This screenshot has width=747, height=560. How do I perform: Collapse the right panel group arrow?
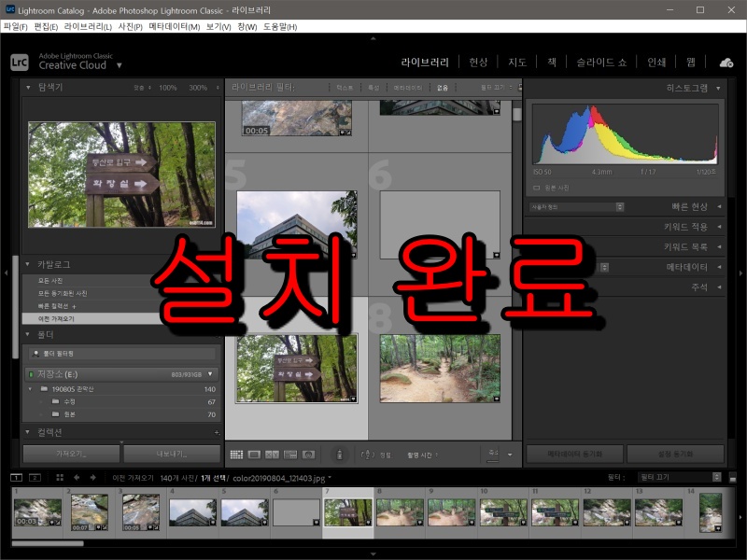pos(740,273)
